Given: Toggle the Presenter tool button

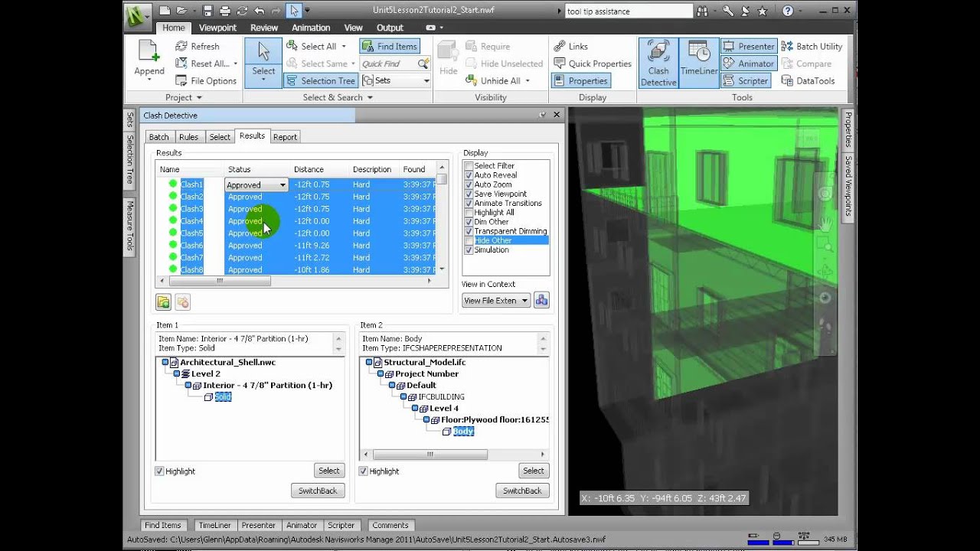Looking at the screenshot, I should (749, 46).
